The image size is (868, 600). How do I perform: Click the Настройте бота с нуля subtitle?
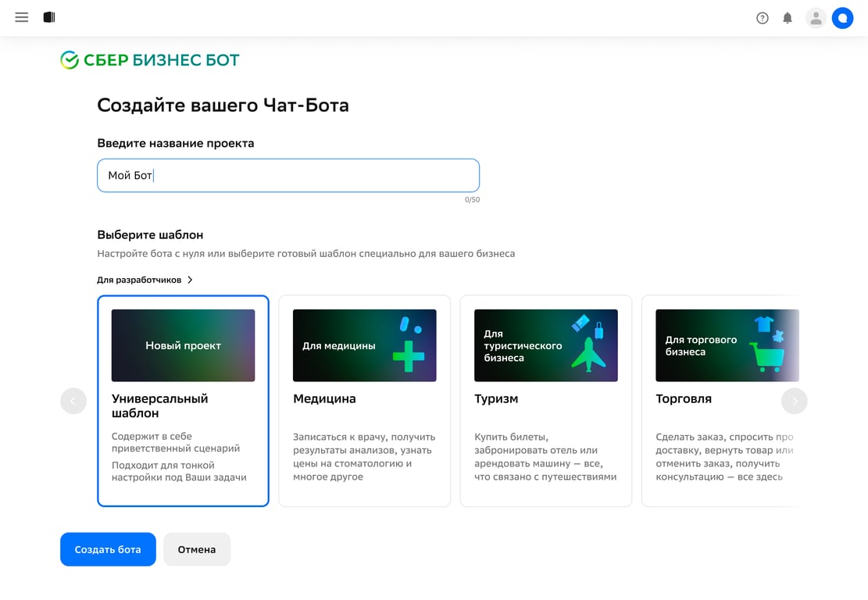click(306, 253)
